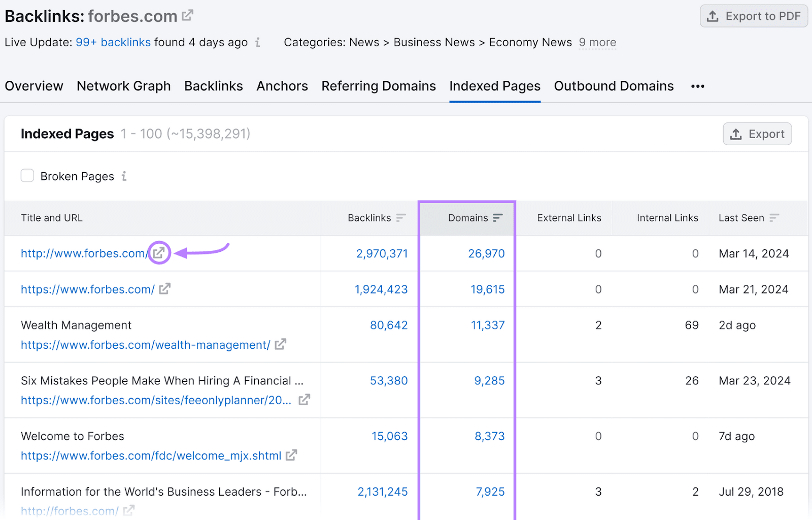
Task: Click external link icon on the feeonlyplanner URL
Action: (x=304, y=400)
